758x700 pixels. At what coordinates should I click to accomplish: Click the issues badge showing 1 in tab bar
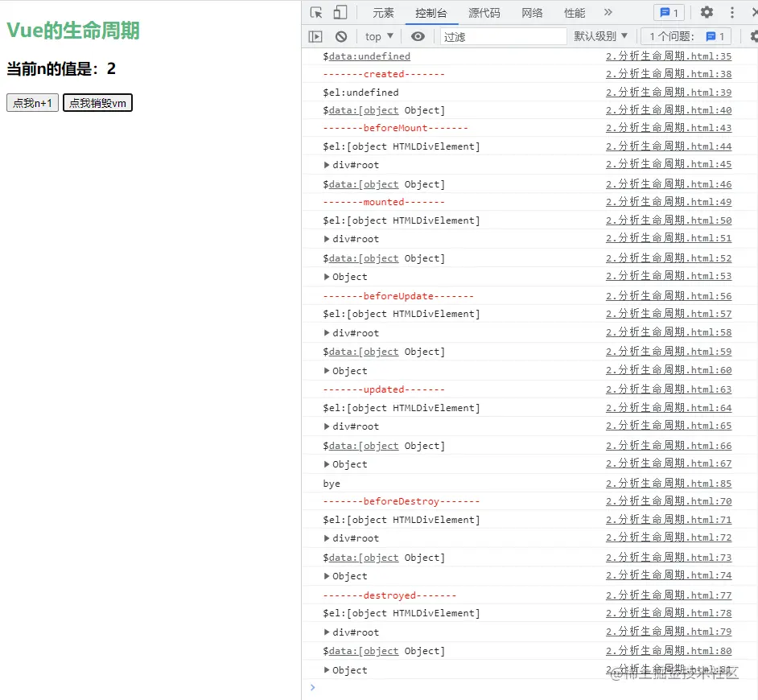[669, 13]
